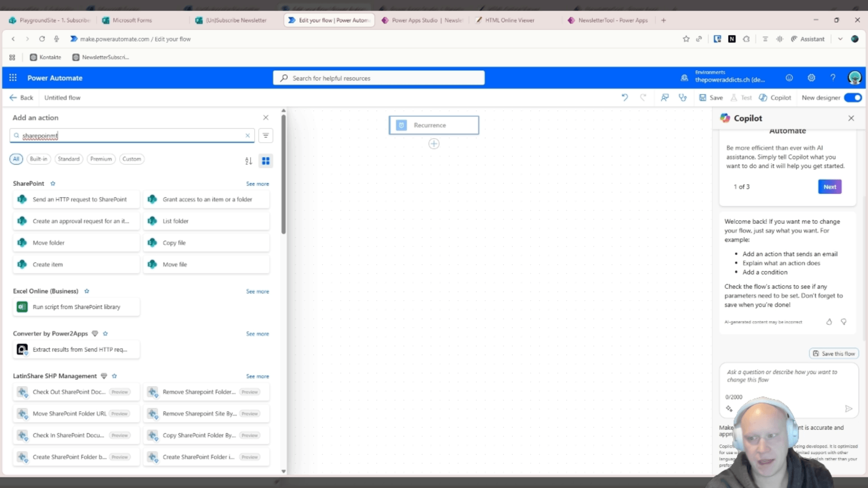Switch to (Un)Subscribe Newsletter browser tab
Screen dimensions: 868x488
point(236,20)
